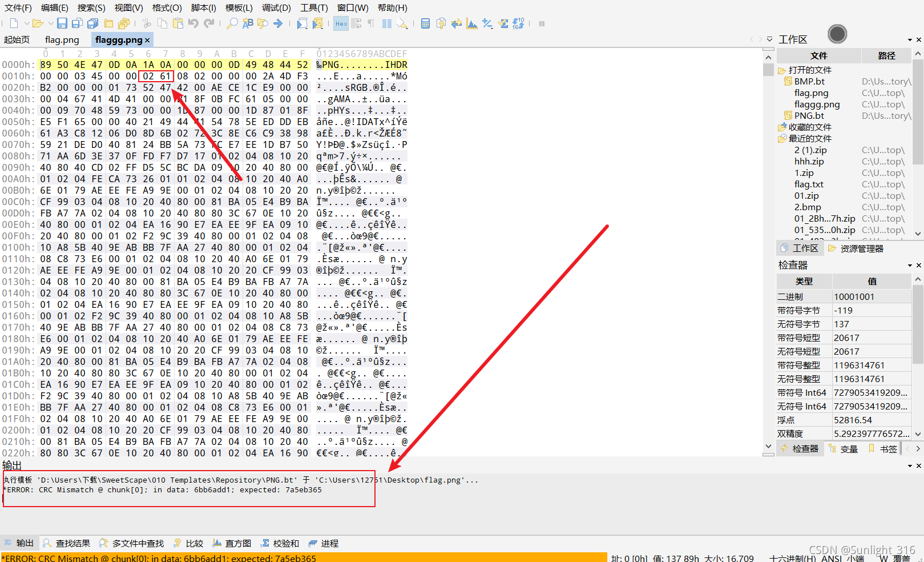Click the Paste clipboard icon

click(x=178, y=23)
